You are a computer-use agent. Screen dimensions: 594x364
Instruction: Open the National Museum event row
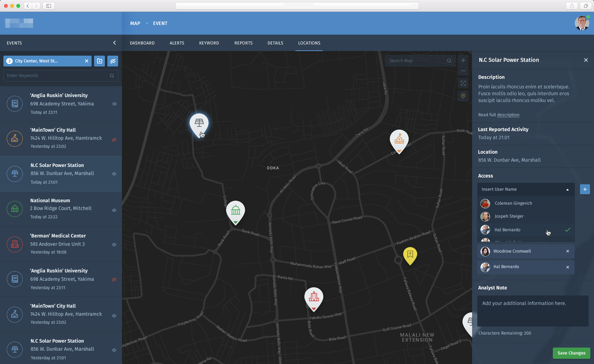tap(61, 209)
